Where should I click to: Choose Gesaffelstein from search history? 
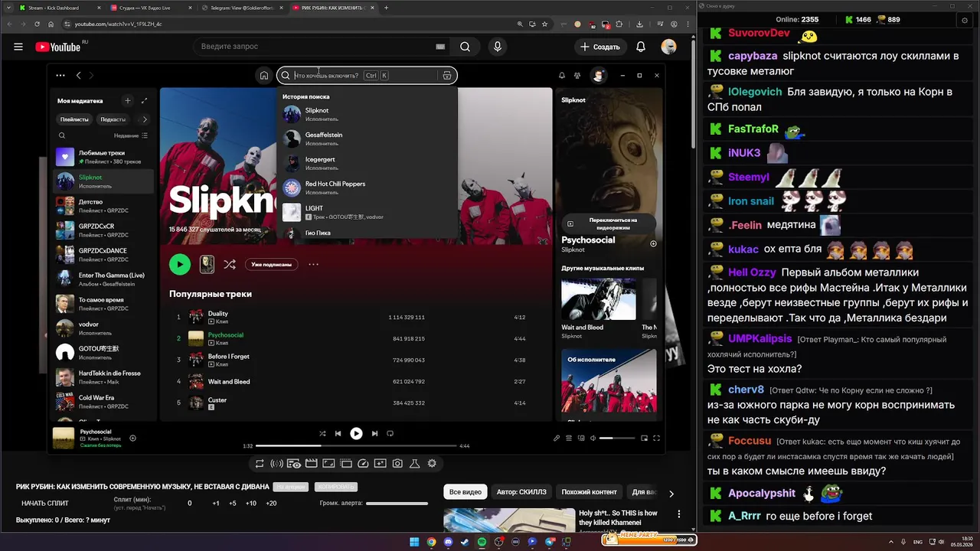tap(367, 139)
